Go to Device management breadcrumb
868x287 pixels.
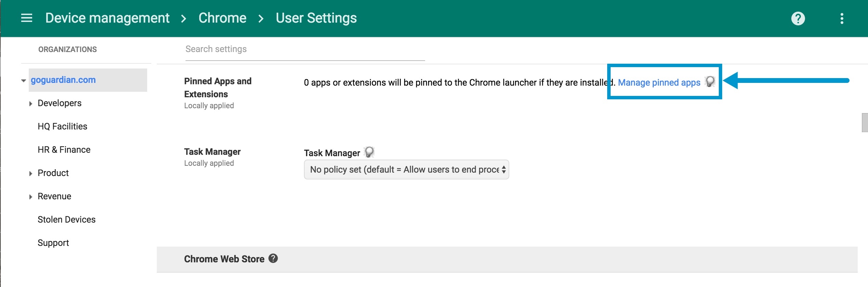point(107,18)
